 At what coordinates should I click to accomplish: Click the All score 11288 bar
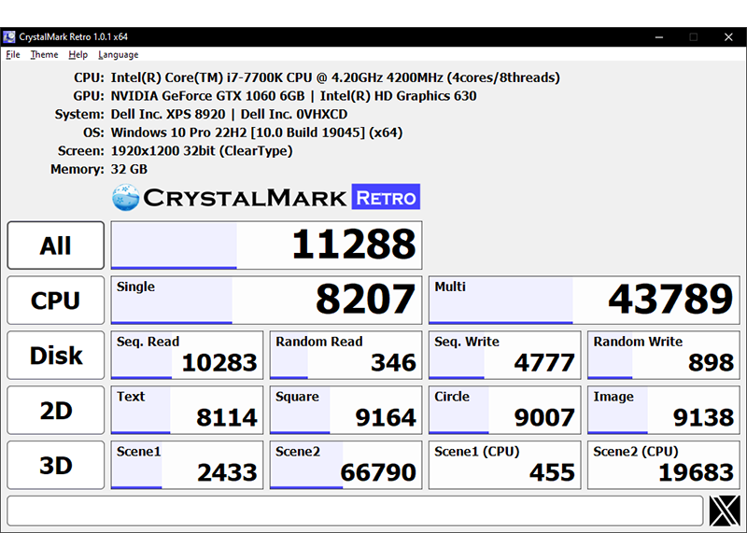coord(266,245)
